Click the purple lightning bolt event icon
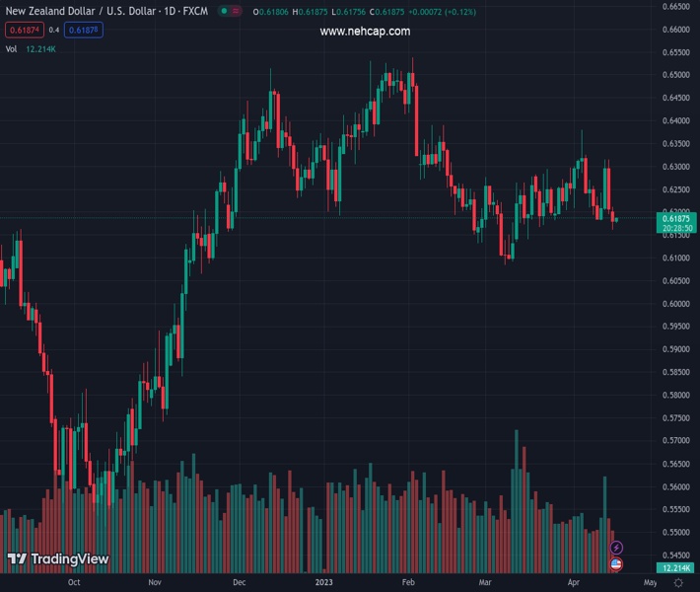The image size is (700, 592). click(x=617, y=548)
